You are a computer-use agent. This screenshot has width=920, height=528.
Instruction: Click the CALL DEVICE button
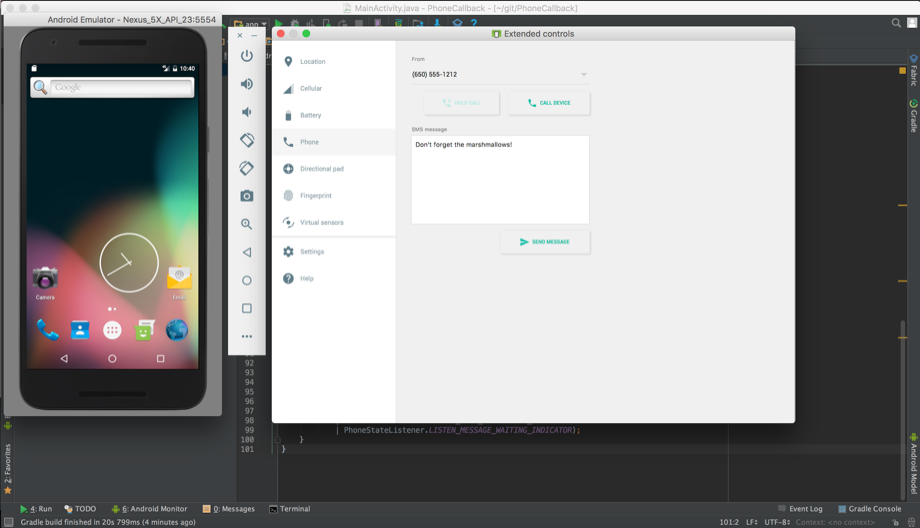click(549, 103)
